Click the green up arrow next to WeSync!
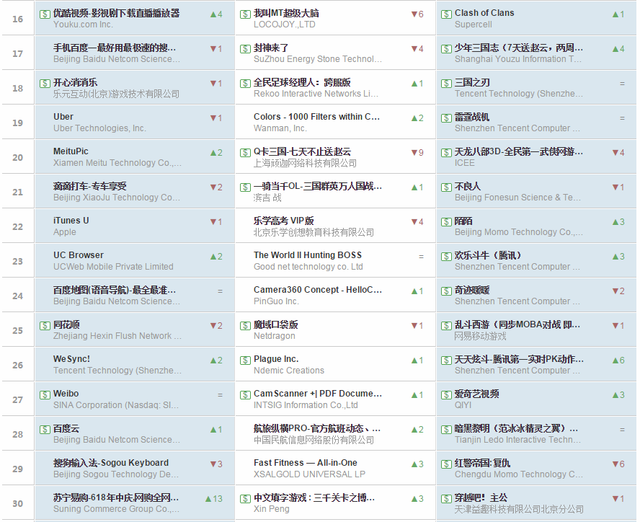Screen dimensions: 640x522 point(214,359)
